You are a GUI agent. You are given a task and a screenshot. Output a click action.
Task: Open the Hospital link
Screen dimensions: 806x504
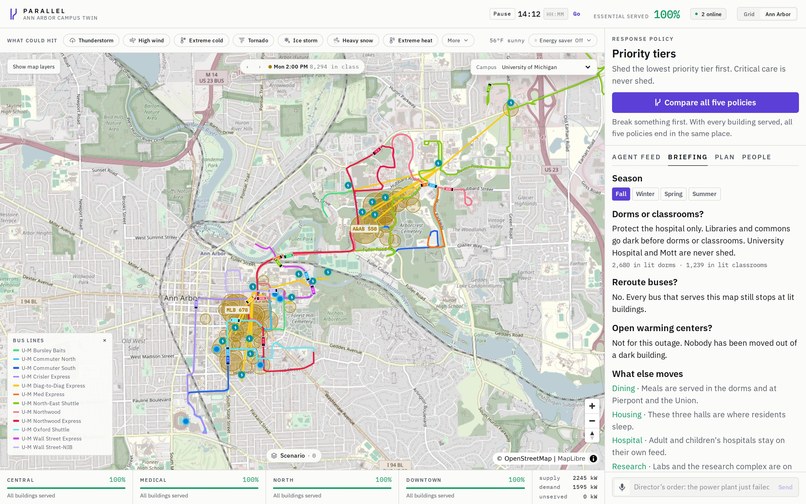(627, 440)
